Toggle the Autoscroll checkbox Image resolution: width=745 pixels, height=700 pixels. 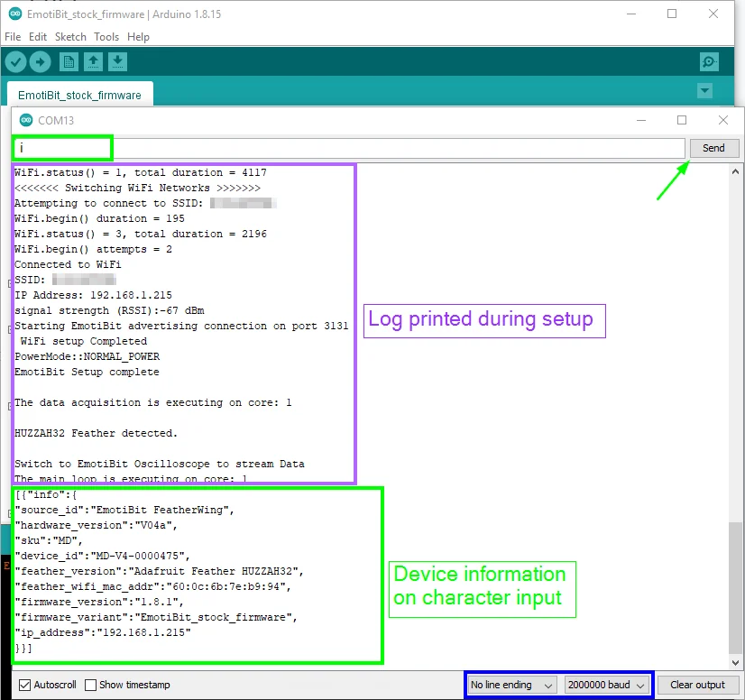(24, 685)
